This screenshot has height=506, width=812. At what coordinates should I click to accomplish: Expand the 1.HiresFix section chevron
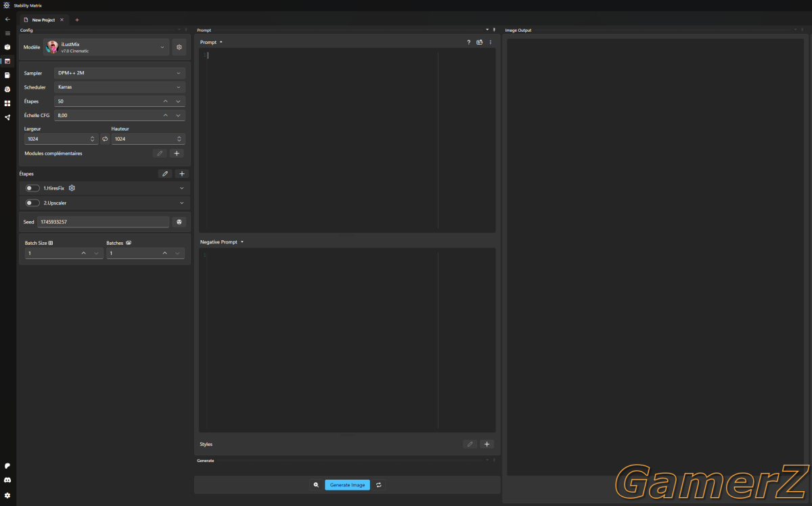coord(182,188)
